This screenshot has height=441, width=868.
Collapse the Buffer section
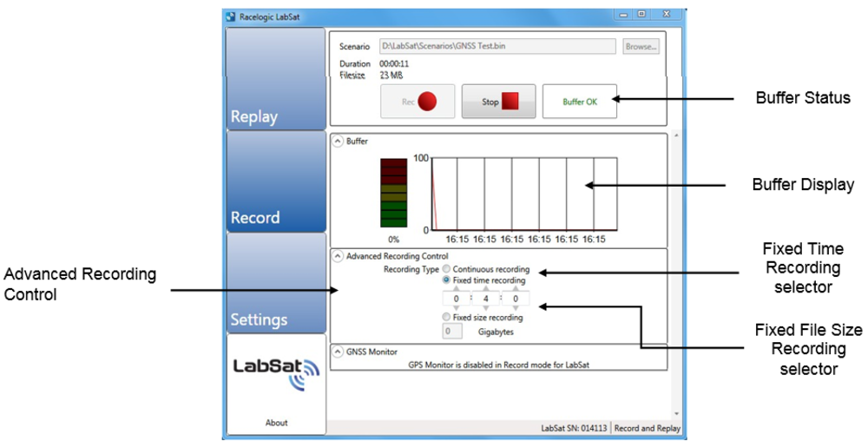338,141
